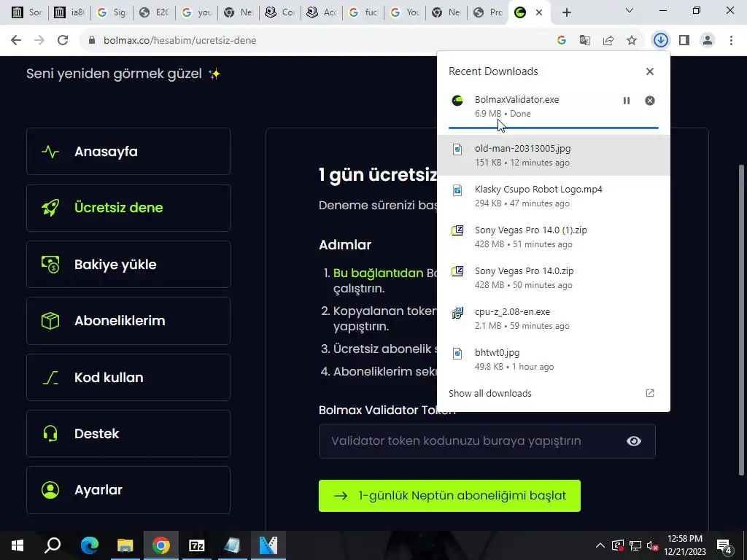
Task: Switch to the 'fuc' Google tab
Action: point(365,12)
